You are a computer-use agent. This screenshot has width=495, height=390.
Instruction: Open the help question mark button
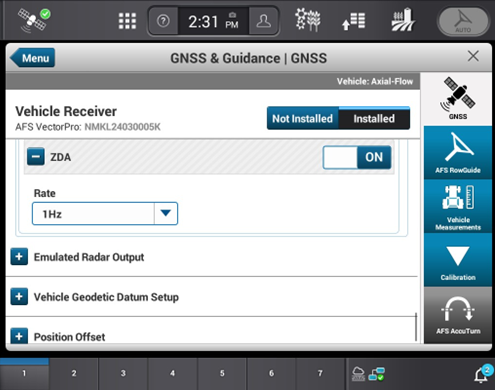tap(163, 21)
